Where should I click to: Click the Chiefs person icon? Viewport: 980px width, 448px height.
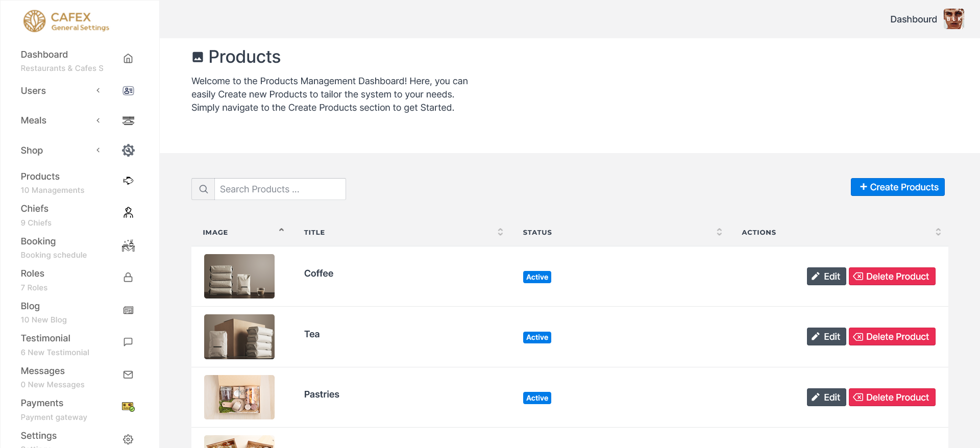pyautogui.click(x=128, y=213)
